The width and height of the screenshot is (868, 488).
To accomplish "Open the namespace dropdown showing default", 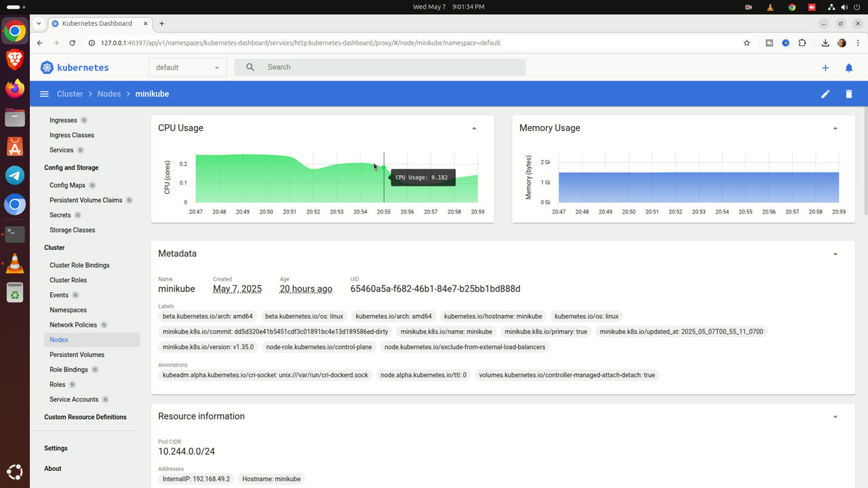I will click(187, 67).
